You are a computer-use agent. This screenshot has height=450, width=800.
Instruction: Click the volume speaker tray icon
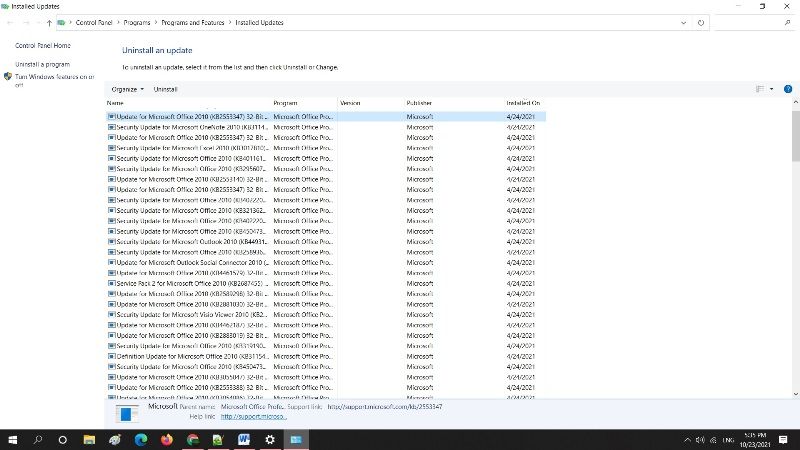pyautogui.click(x=700, y=440)
